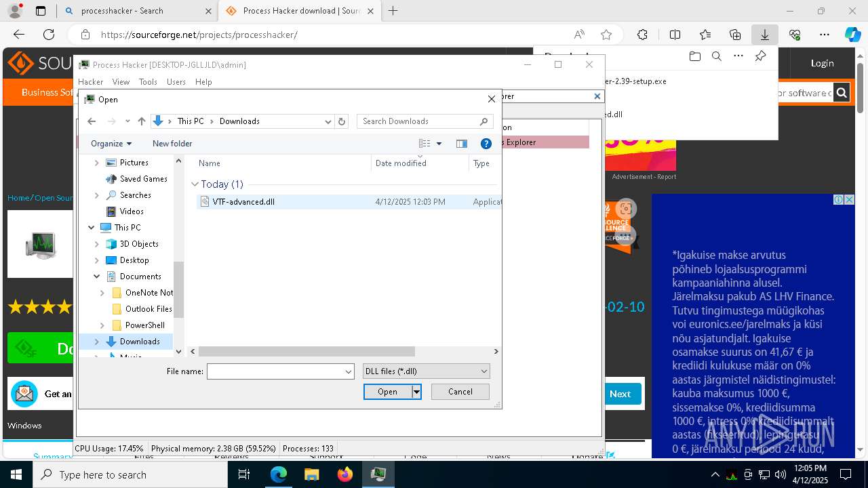Screen dimensions: 868x488
Task: Click the Open button
Action: [x=388, y=392]
